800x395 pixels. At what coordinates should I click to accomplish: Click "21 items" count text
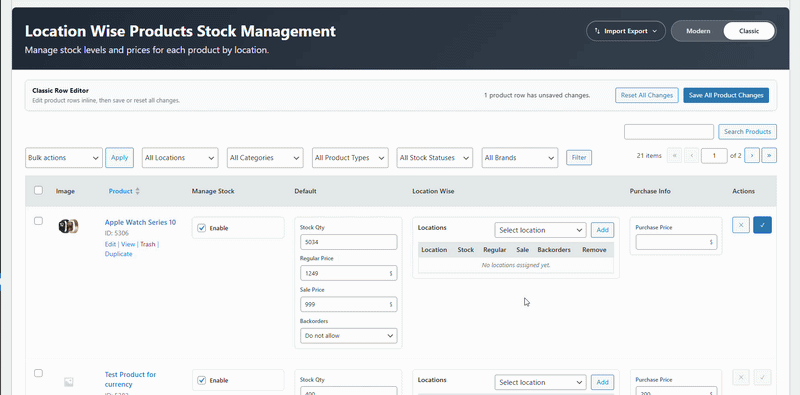tap(649, 156)
